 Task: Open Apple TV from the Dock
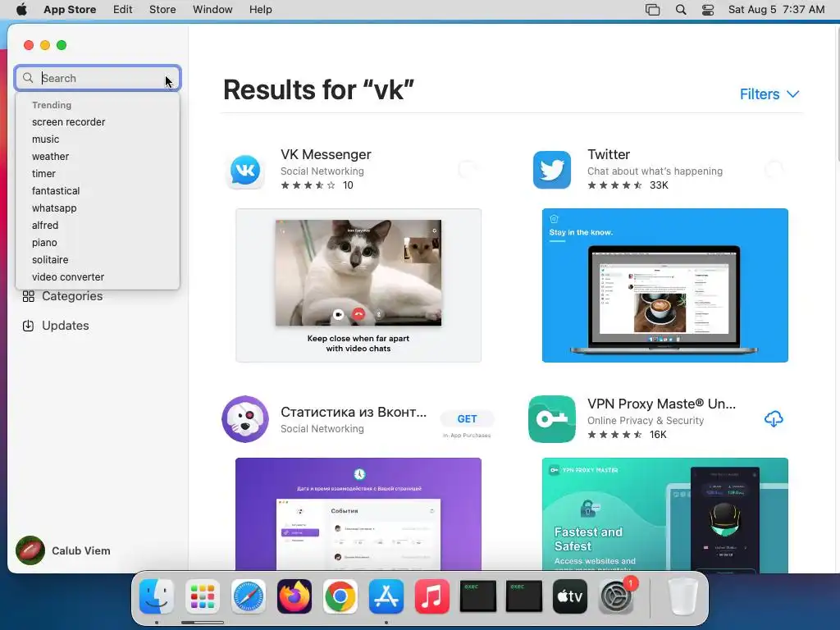570,596
